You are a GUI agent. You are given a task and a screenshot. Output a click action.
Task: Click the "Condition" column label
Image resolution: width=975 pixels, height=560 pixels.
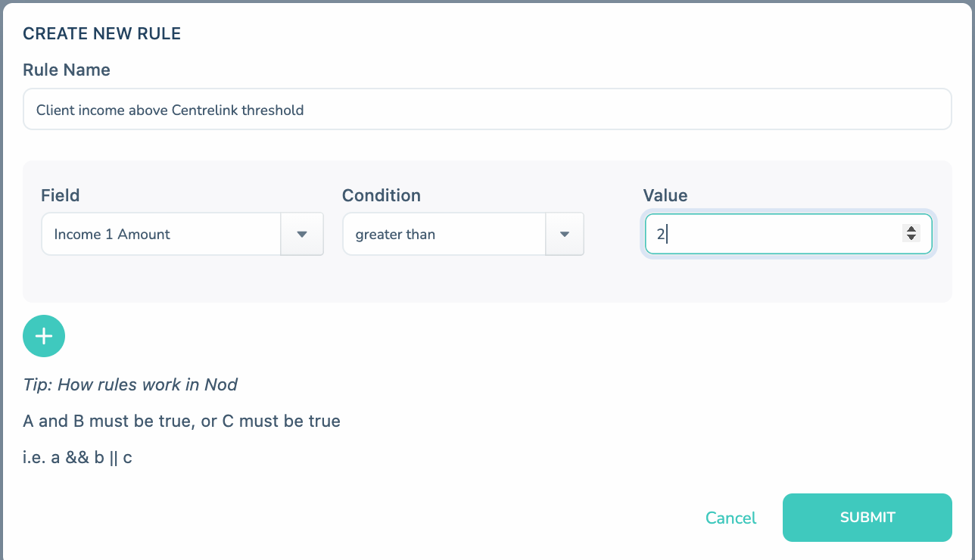tap(382, 195)
